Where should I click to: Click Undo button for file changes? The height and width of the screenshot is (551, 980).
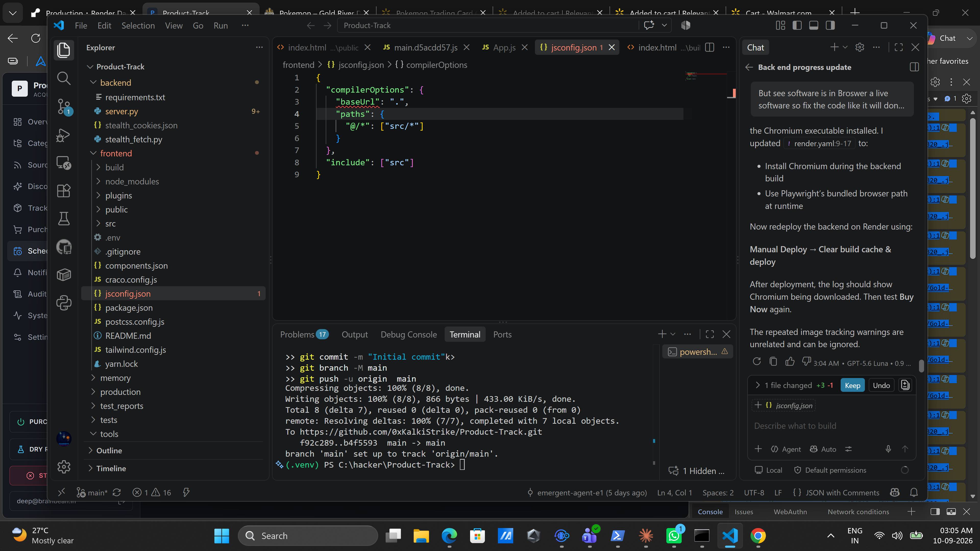881,385
